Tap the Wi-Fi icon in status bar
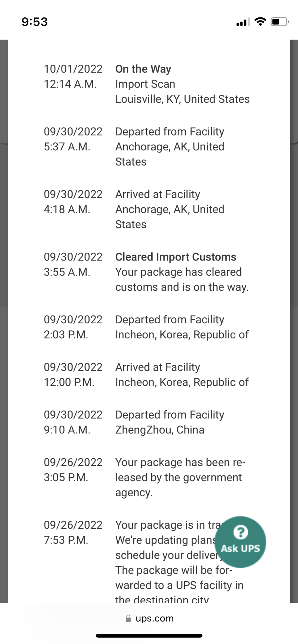 coord(260,22)
